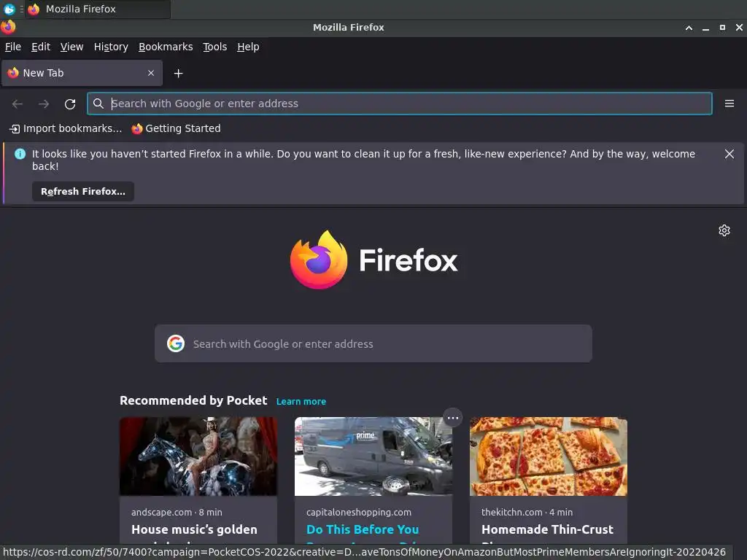Open the Tools menu
Screen dimensions: 747x560
pos(214,47)
